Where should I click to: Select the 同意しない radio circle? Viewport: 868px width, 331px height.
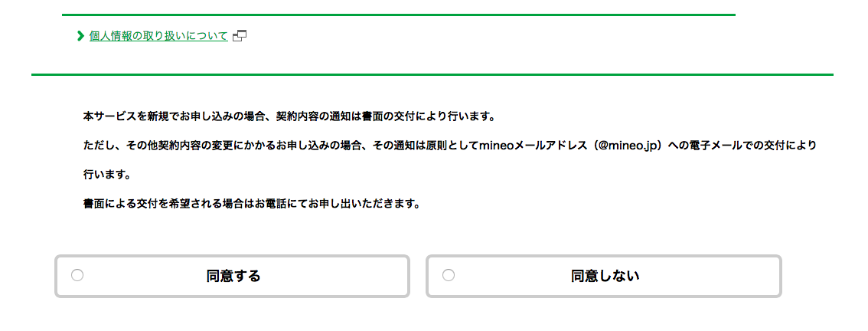coord(449,276)
